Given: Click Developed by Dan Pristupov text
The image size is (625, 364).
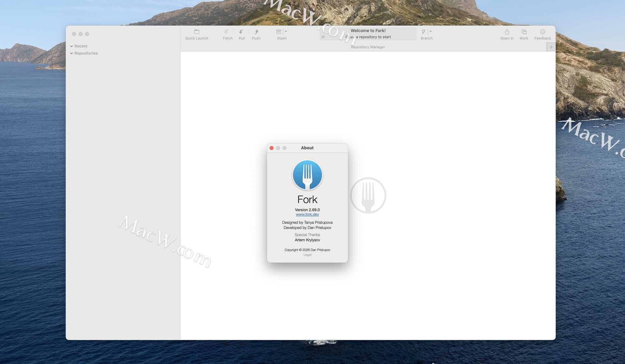Looking at the screenshot, I should tap(307, 228).
